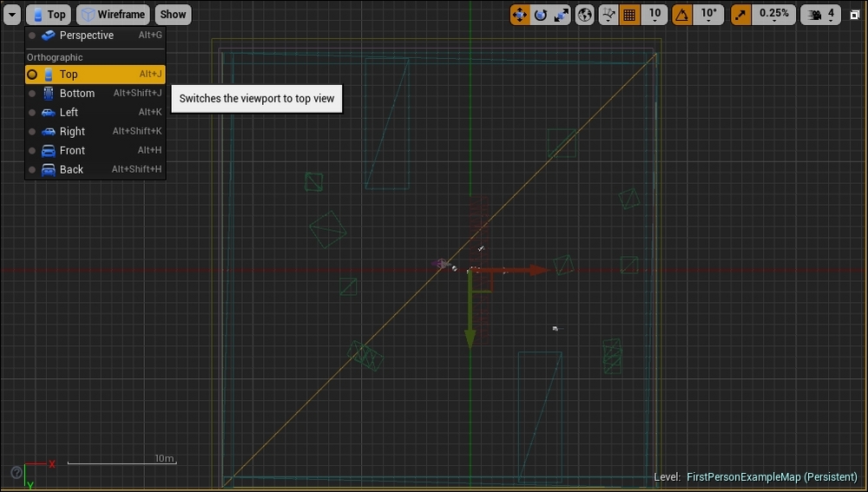Select the Front orthographic view
The width and height of the screenshot is (868, 492).
click(x=72, y=150)
